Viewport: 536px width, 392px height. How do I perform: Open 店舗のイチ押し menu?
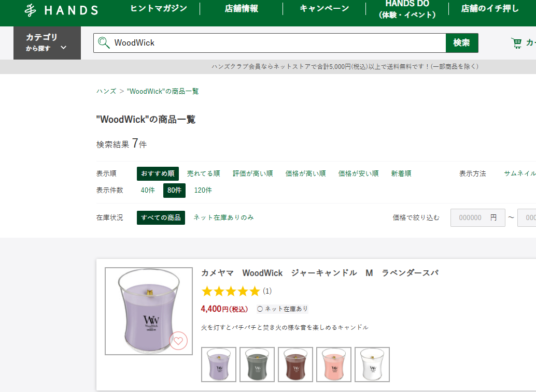(490, 8)
